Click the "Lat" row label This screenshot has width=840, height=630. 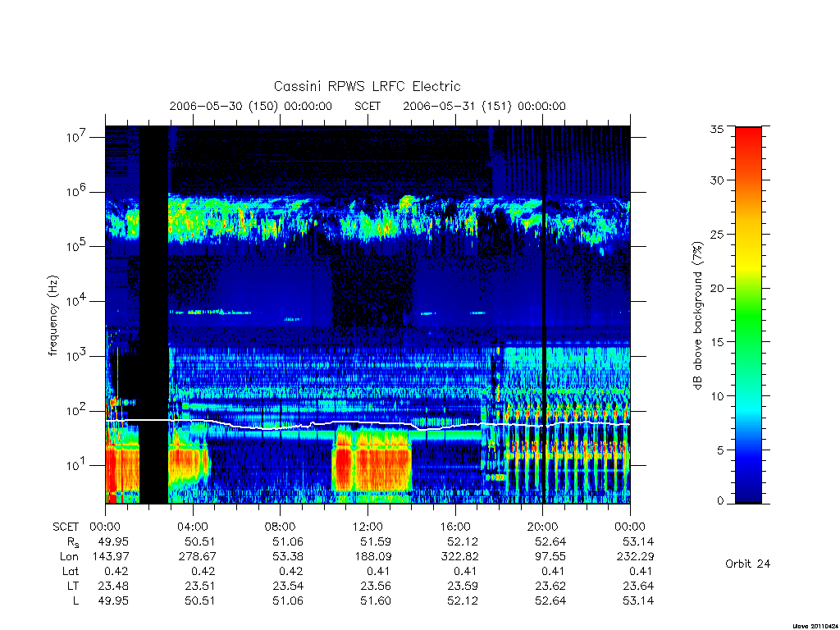(71, 571)
